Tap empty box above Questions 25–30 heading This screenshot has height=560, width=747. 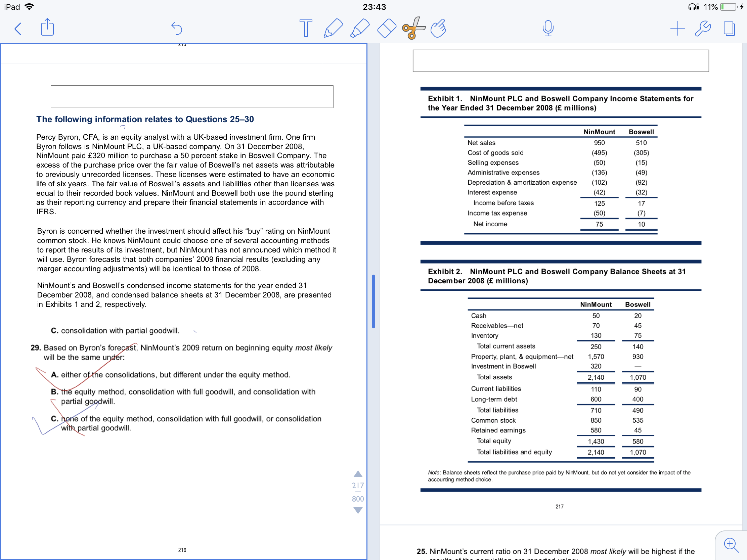tap(192, 97)
